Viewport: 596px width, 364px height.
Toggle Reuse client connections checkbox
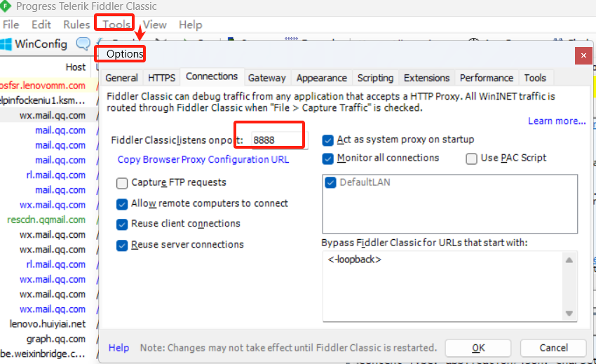[122, 224]
